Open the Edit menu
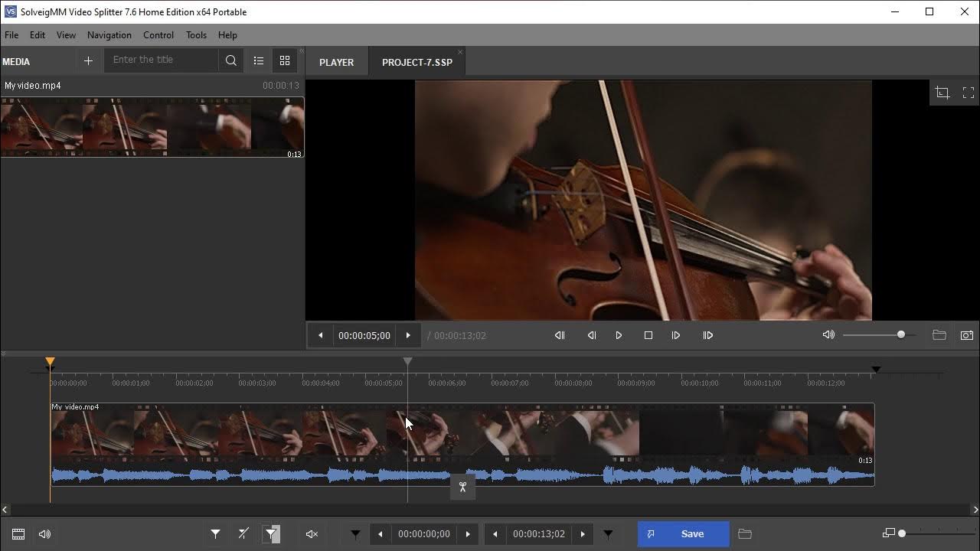The width and height of the screenshot is (980, 551). tap(38, 35)
